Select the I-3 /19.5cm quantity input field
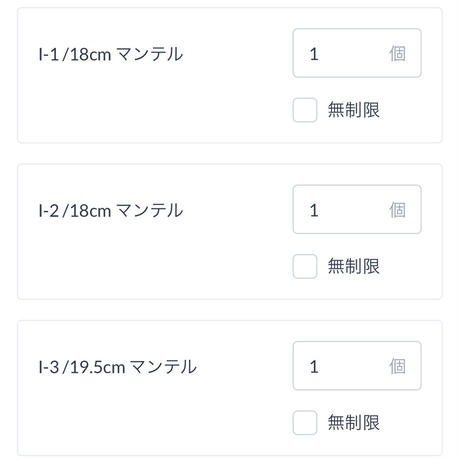The width and height of the screenshot is (460, 460). click(357, 366)
